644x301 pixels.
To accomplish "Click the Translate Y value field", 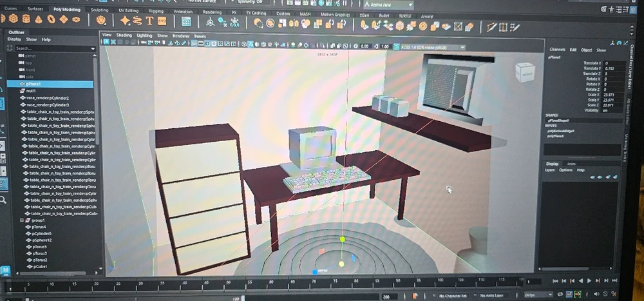I will [x=609, y=68].
